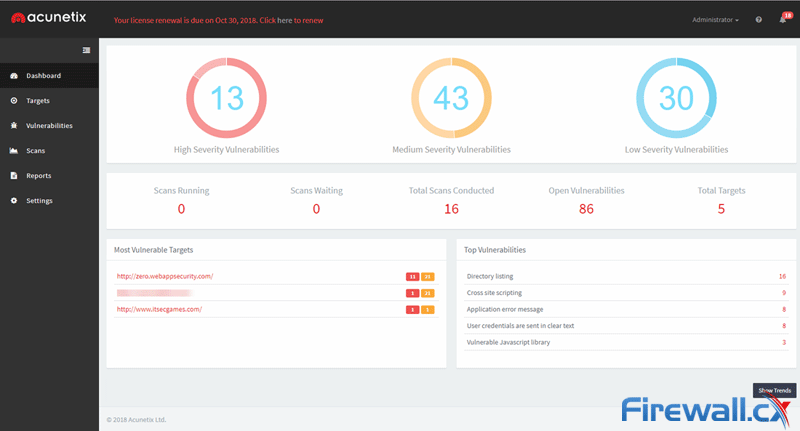
Task: Click the Directory listing count 16
Action: click(x=782, y=276)
